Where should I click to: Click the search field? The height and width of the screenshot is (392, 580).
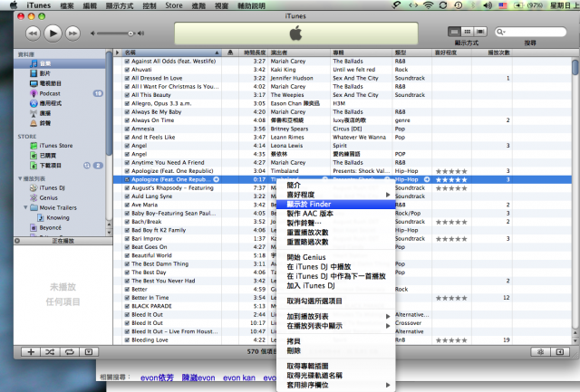click(530, 32)
